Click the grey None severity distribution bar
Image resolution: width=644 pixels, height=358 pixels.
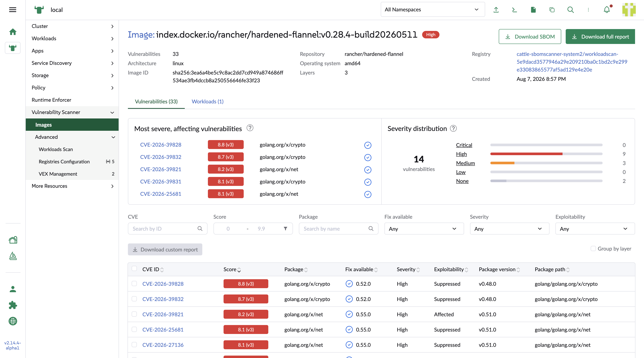click(x=498, y=181)
